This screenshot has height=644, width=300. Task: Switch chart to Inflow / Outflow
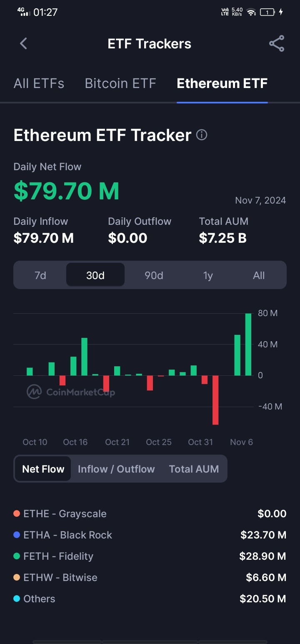(x=116, y=469)
